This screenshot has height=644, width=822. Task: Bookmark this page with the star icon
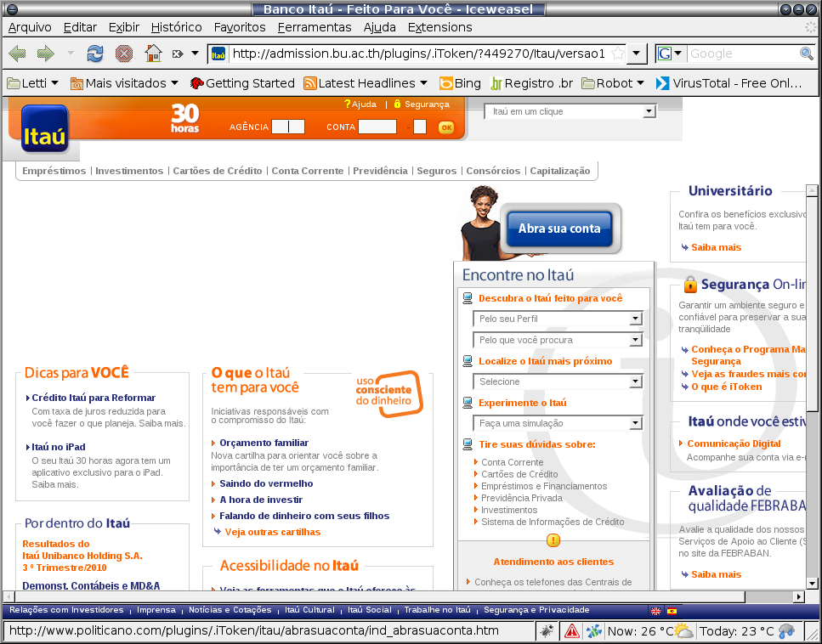coord(618,54)
